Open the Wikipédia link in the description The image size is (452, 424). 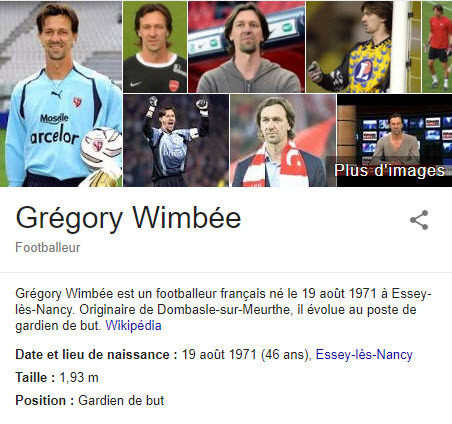(133, 325)
